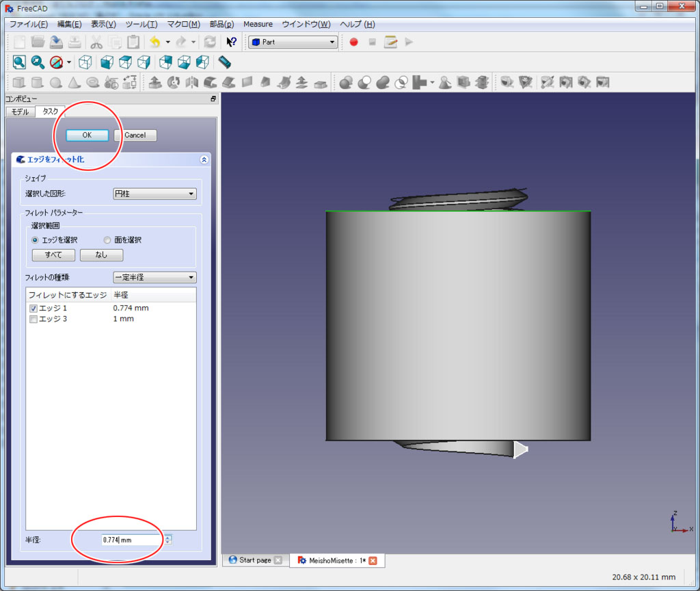Click the What's This help cursor icon

[x=231, y=42]
